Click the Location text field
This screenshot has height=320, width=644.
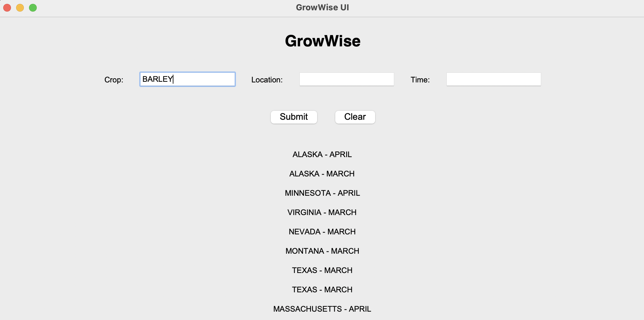[346, 79]
